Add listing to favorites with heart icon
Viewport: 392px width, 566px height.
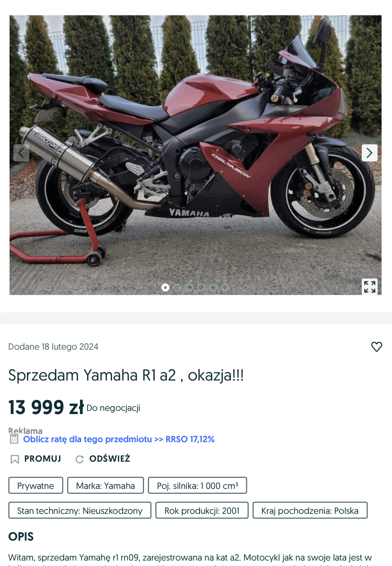[x=377, y=347]
